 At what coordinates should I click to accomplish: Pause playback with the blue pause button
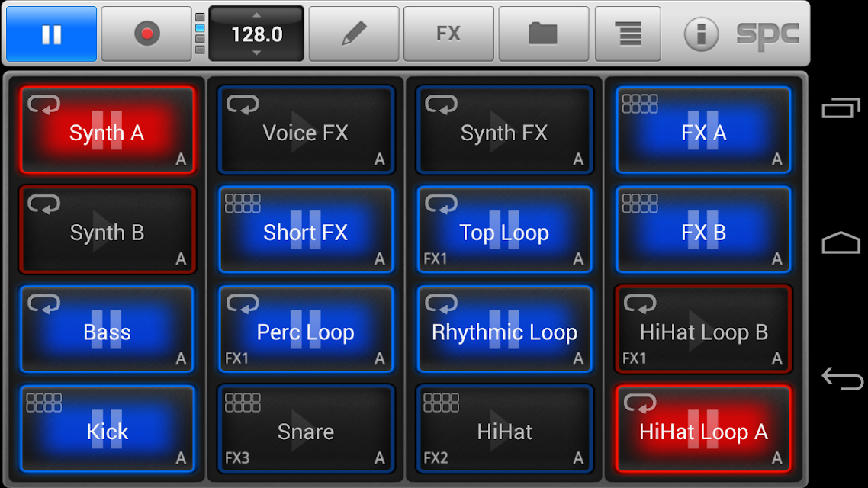(51, 34)
